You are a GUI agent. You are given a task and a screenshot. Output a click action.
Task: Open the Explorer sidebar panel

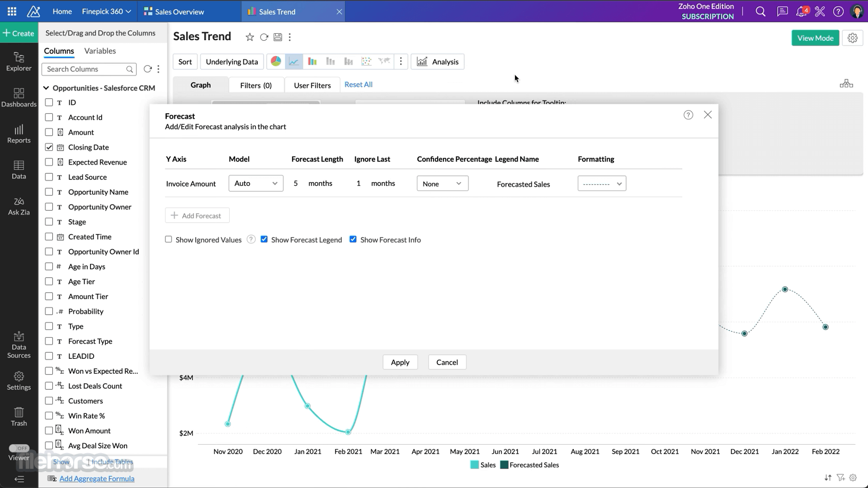pos(19,61)
